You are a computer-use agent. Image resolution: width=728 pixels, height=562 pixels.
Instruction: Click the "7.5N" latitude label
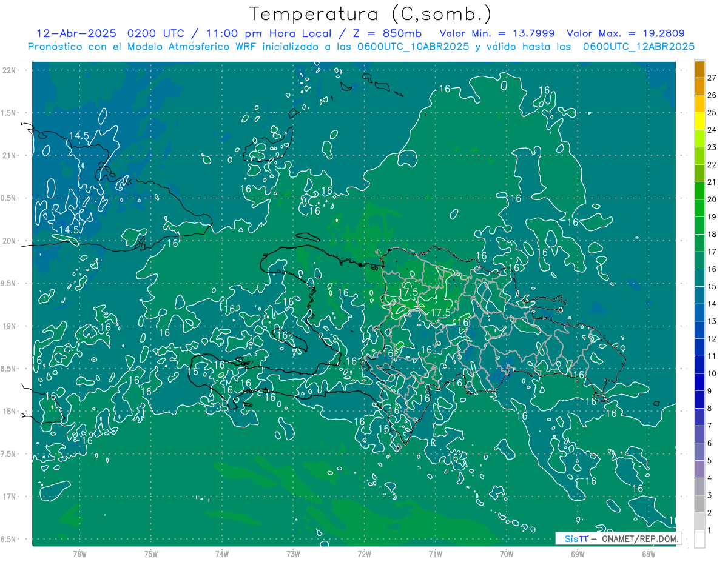(8, 454)
